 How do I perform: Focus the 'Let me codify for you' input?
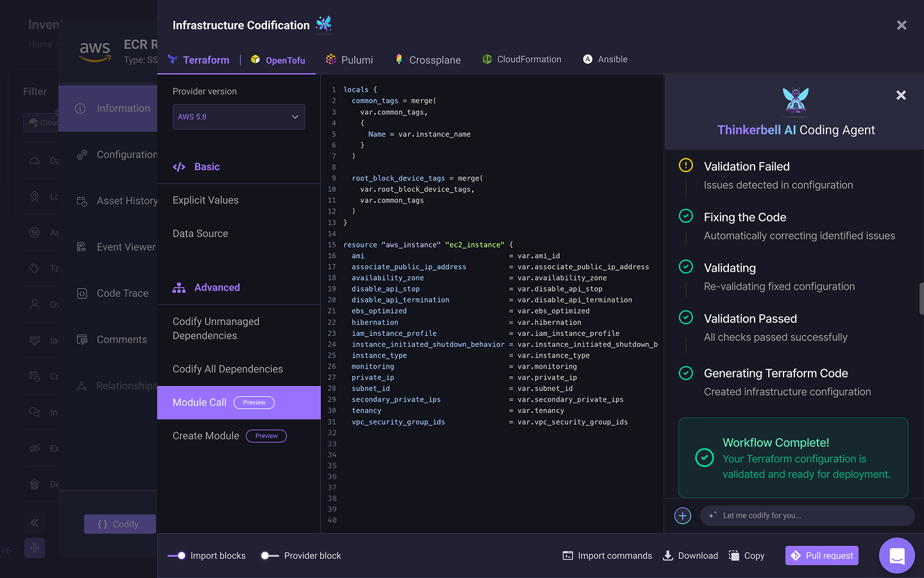click(x=807, y=516)
